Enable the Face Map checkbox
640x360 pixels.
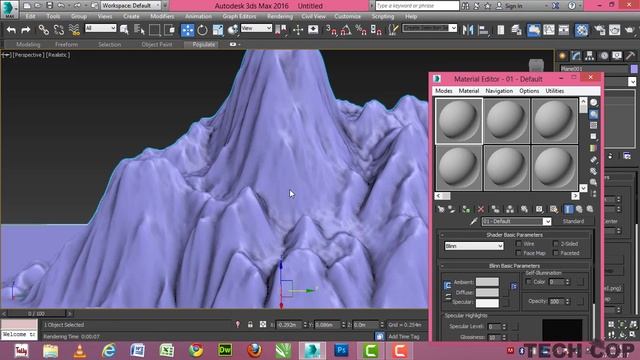pos(518,253)
